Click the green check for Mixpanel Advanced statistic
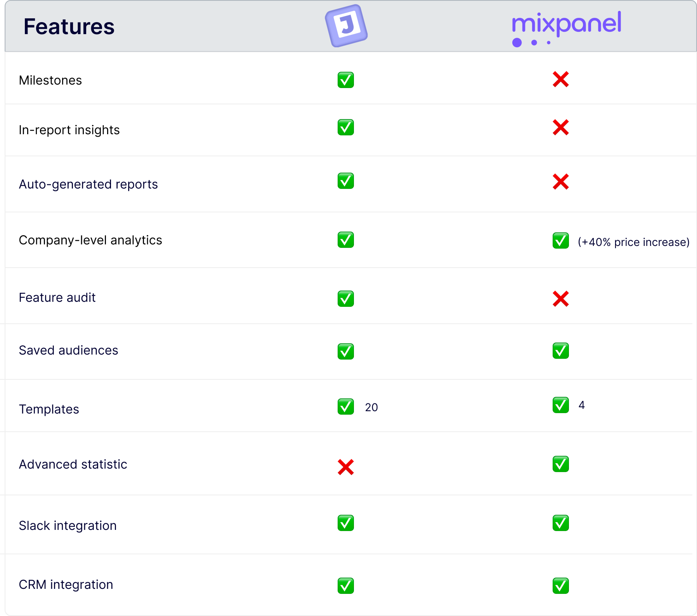Image resolution: width=697 pixels, height=616 pixels. [561, 464]
